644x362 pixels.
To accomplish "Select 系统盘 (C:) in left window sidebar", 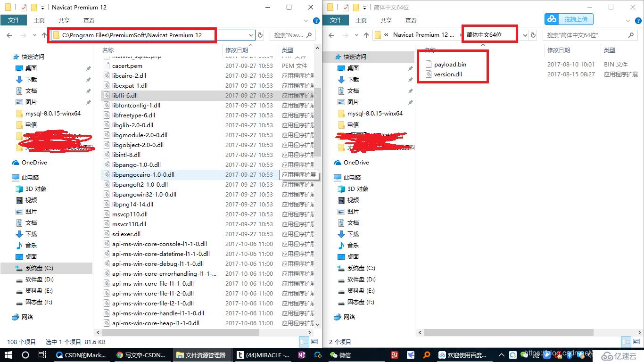I will (39, 268).
